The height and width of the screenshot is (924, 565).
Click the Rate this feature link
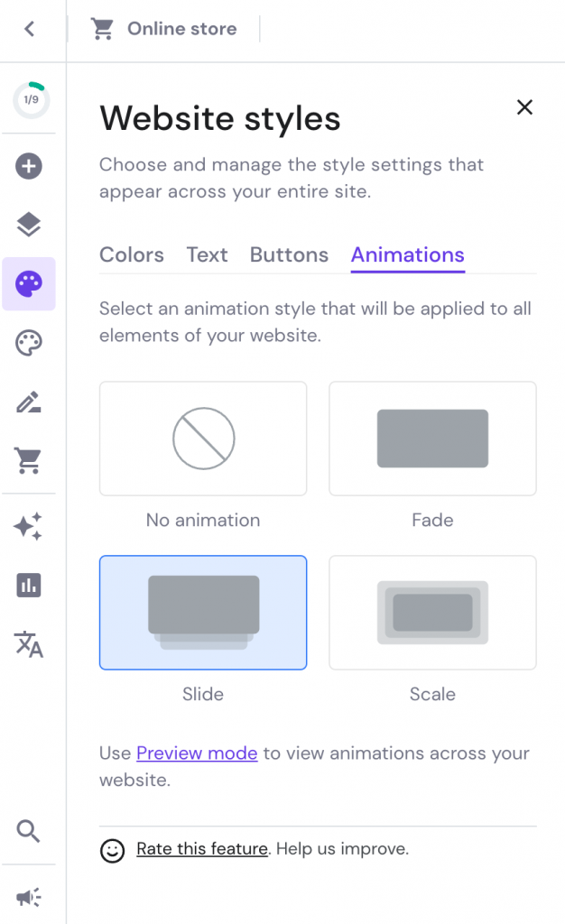201,848
